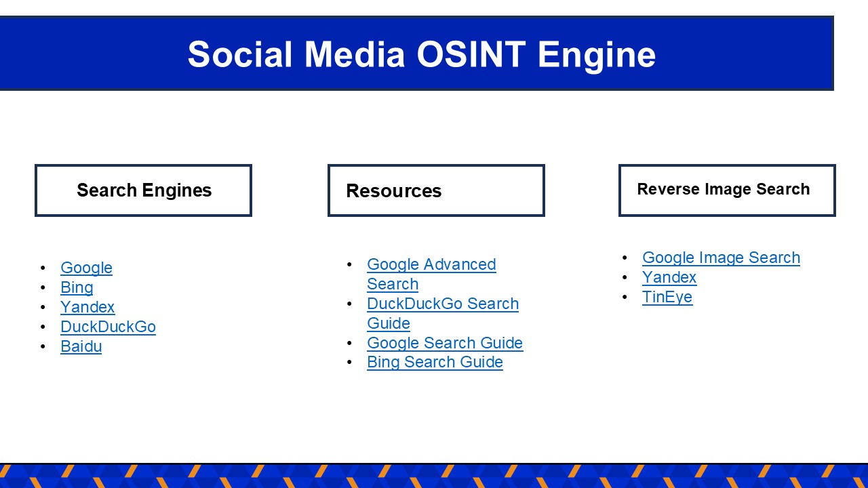Open the Google Search Guide link

(445, 343)
